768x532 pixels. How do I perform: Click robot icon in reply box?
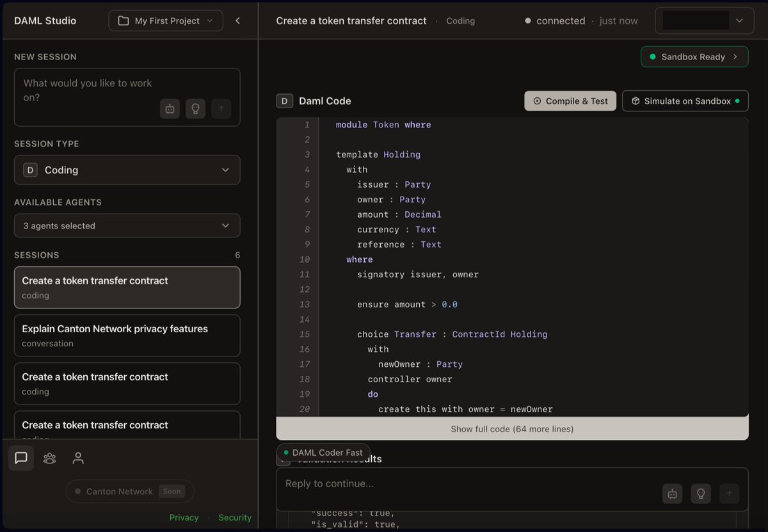(672, 494)
